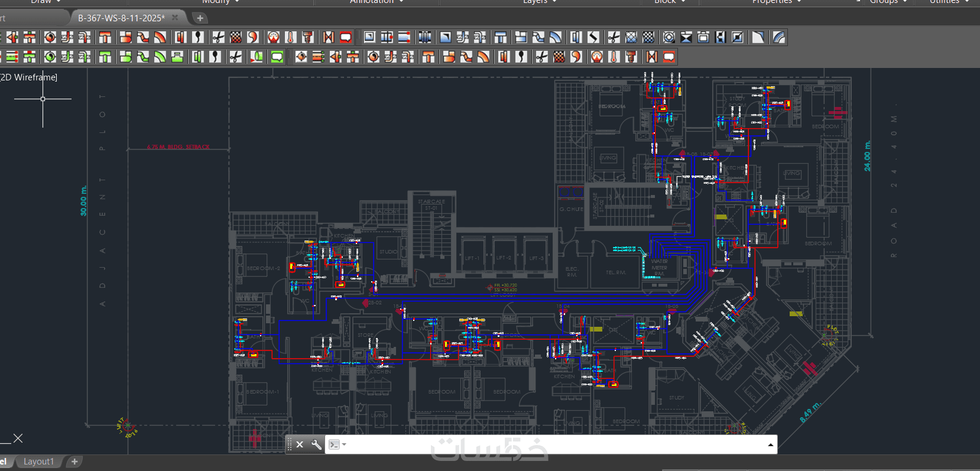Click the blue tee fitting icon

(x=500, y=38)
